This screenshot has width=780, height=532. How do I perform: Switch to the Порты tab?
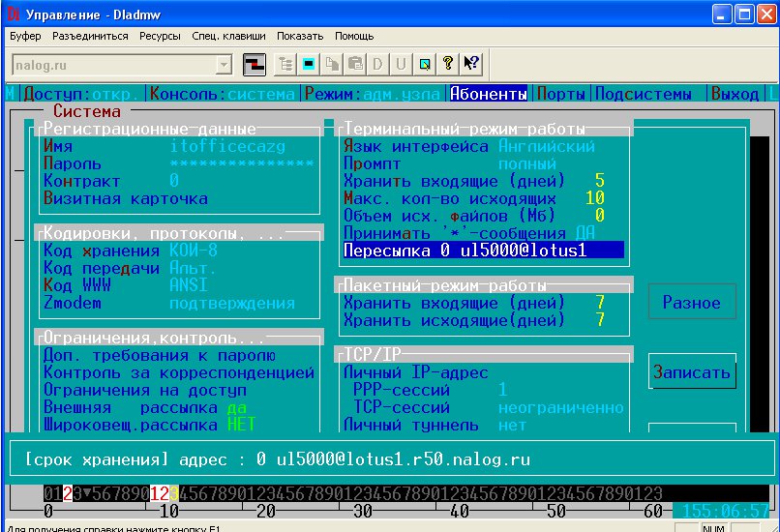coord(561,94)
